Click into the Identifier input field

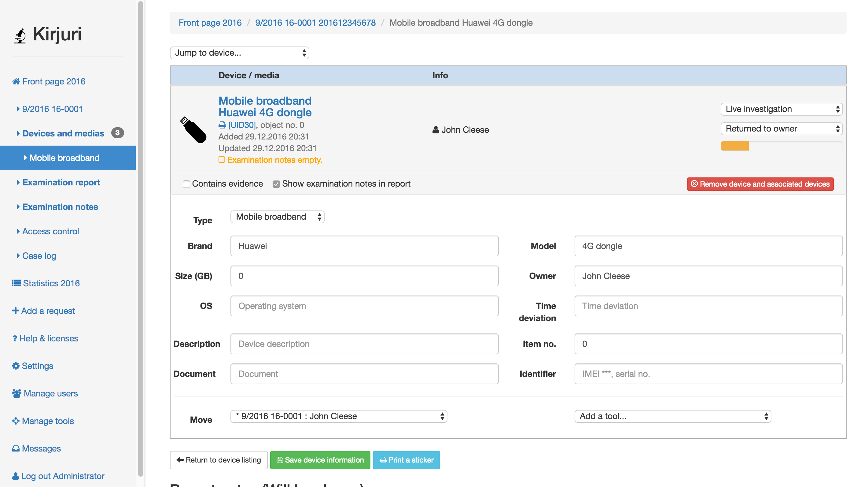708,374
